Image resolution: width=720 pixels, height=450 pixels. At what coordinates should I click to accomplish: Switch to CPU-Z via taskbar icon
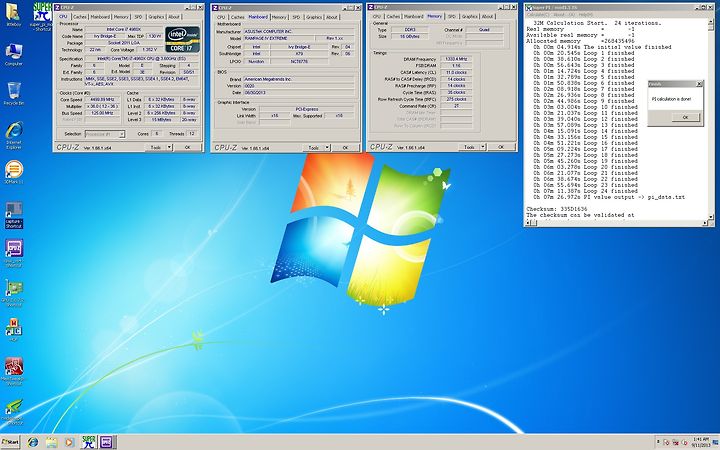click(x=107, y=442)
